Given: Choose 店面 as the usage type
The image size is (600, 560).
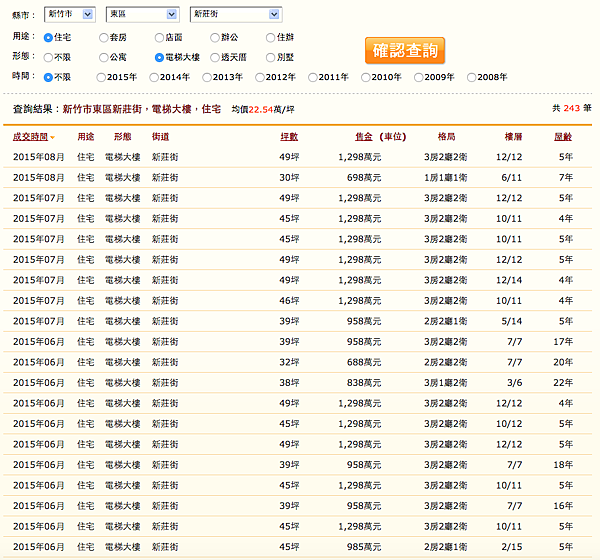Looking at the screenshot, I should click(160, 37).
